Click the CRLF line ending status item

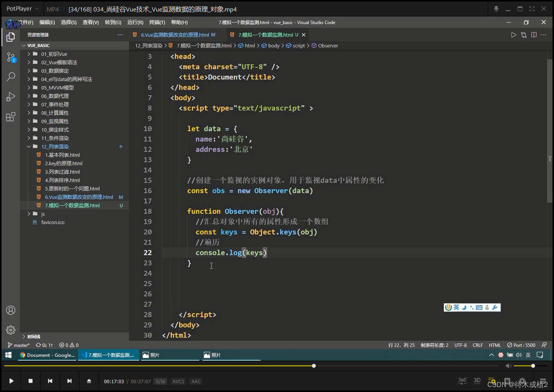(x=478, y=345)
